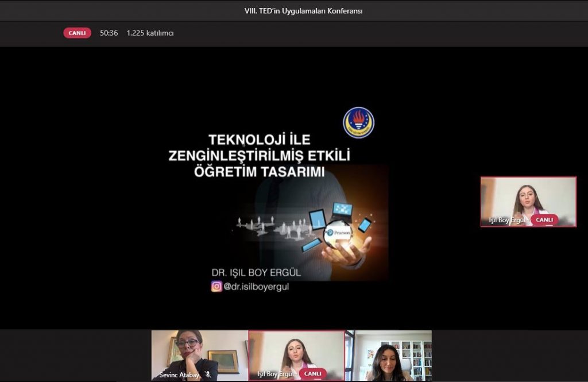Viewport: 588px width, 382px height.
Task: Click the "DR. IŞIL BOY ERGÜL" presenter name
Action: pos(256,272)
